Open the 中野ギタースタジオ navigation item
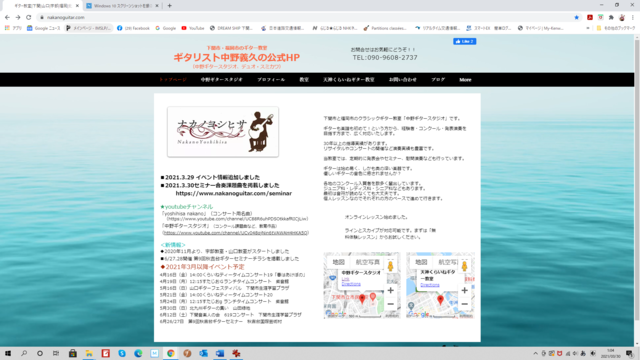 222,80
